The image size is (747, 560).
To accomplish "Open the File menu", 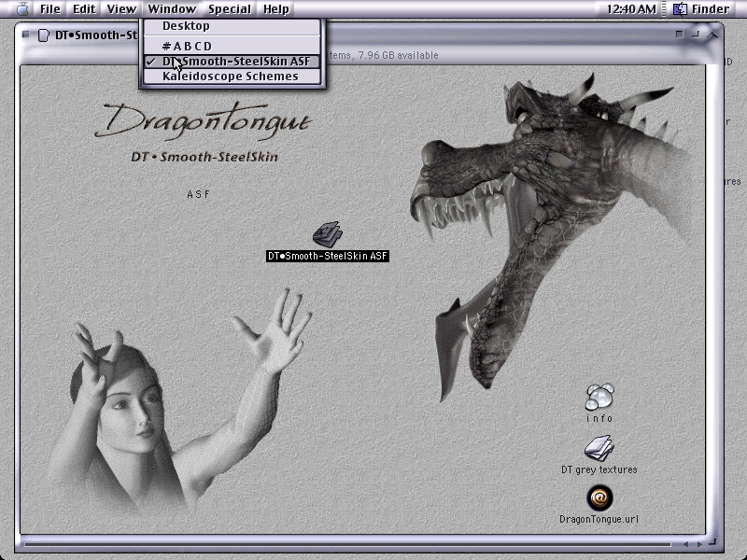I will pyautogui.click(x=50, y=9).
